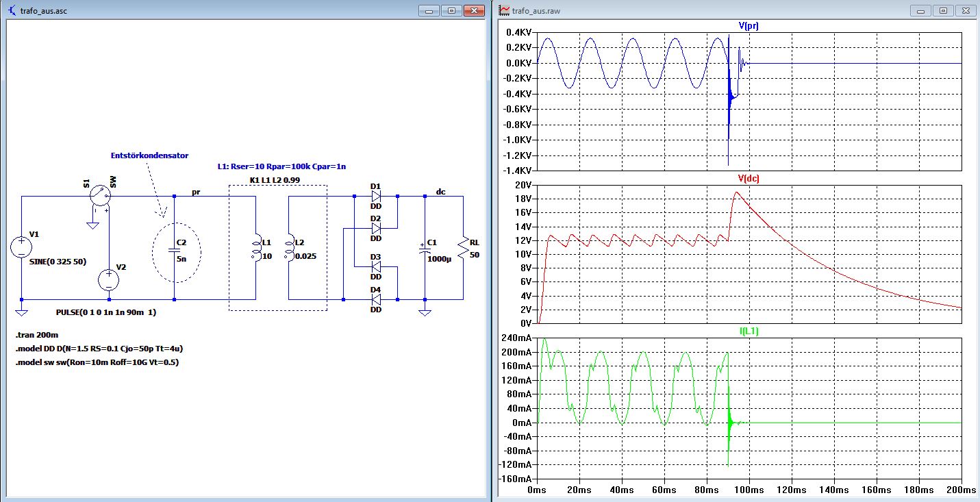Click the C2 value 5n
980x502 pixels.
pyautogui.click(x=181, y=259)
